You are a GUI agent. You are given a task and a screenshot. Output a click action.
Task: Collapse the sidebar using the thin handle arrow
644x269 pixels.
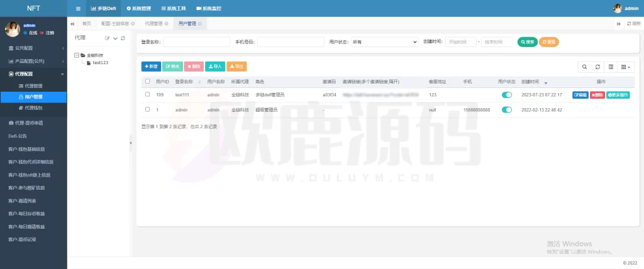(x=131, y=143)
